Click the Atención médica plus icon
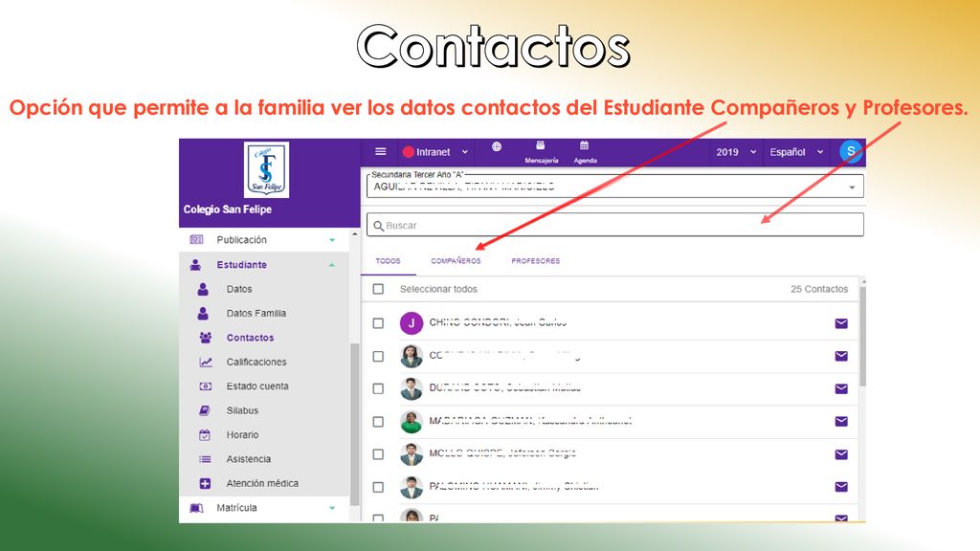The height and width of the screenshot is (551, 980). point(205,483)
